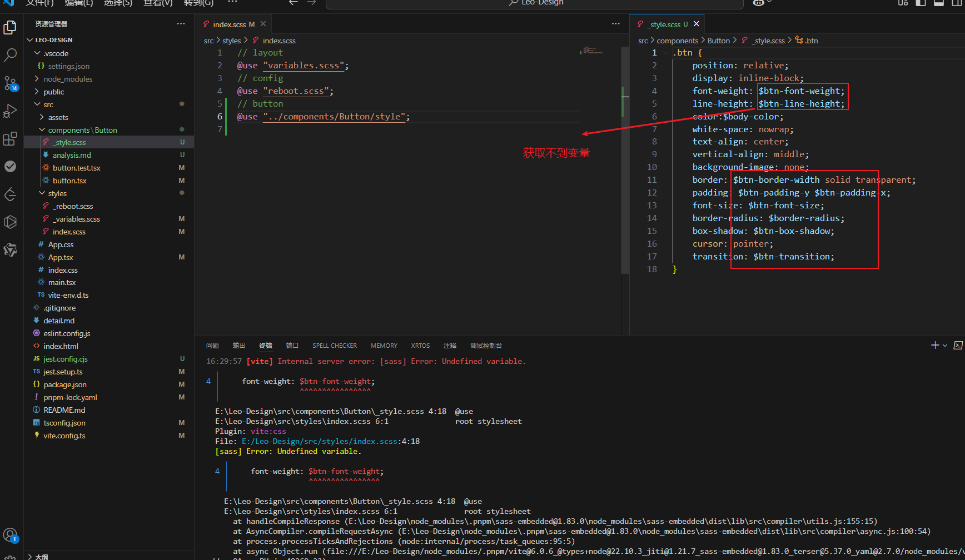Screen dimensions: 965x560
Task: Open the 注释 comments panel tab
Action: pos(450,346)
